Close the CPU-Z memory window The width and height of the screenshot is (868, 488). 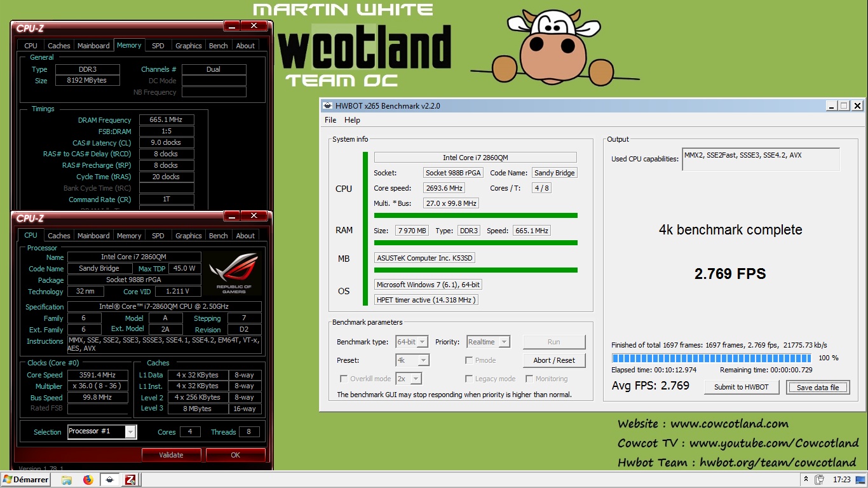coord(254,25)
